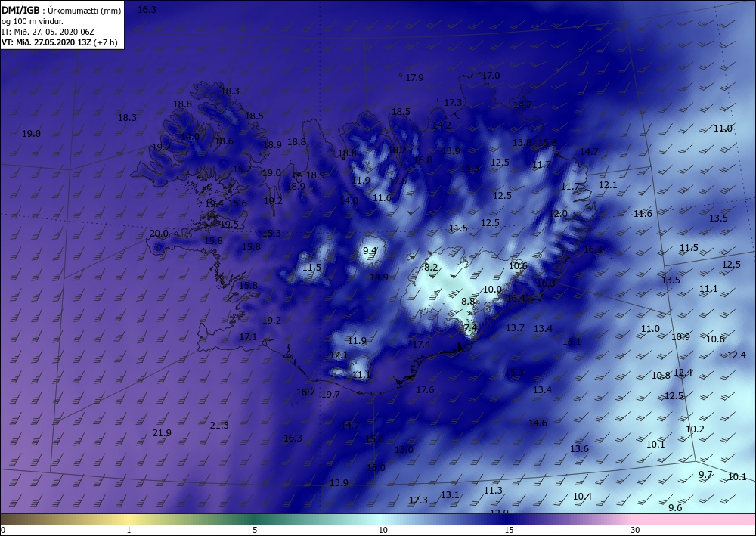This screenshot has height=536, width=756.
Task: Click the value '21.9' on the map
Action: pyautogui.click(x=162, y=433)
